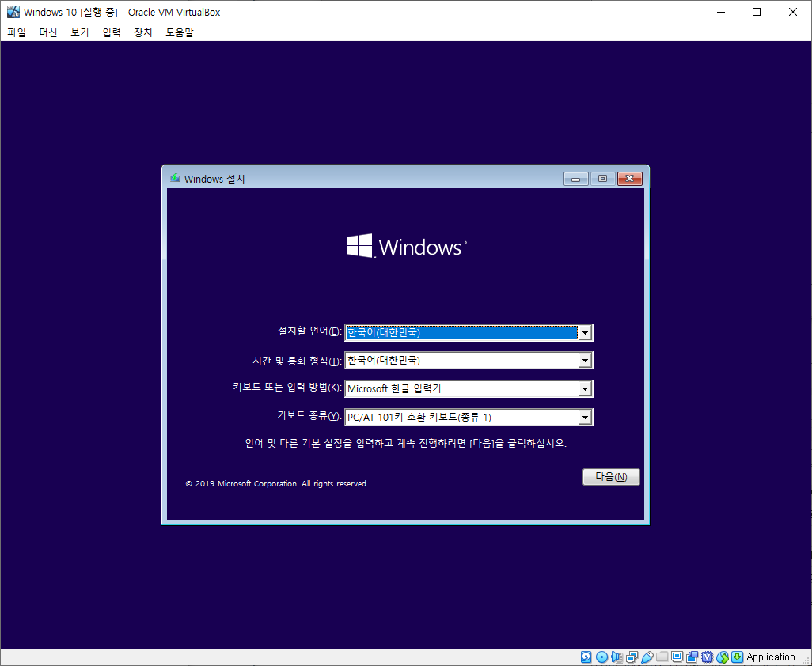812x666 pixels.
Task: Click the mouse integration status icon
Action: point(723,657)
